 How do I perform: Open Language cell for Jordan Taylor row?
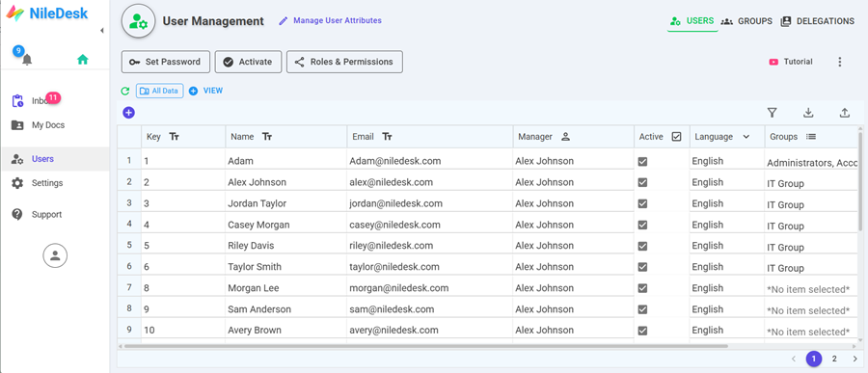727,203
